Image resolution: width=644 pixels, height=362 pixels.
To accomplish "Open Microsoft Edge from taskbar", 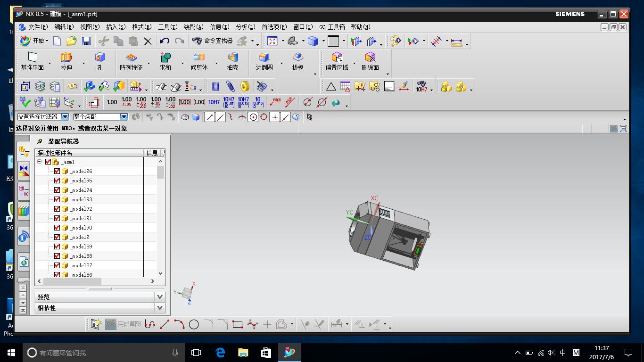I will (x=220, y=353).
